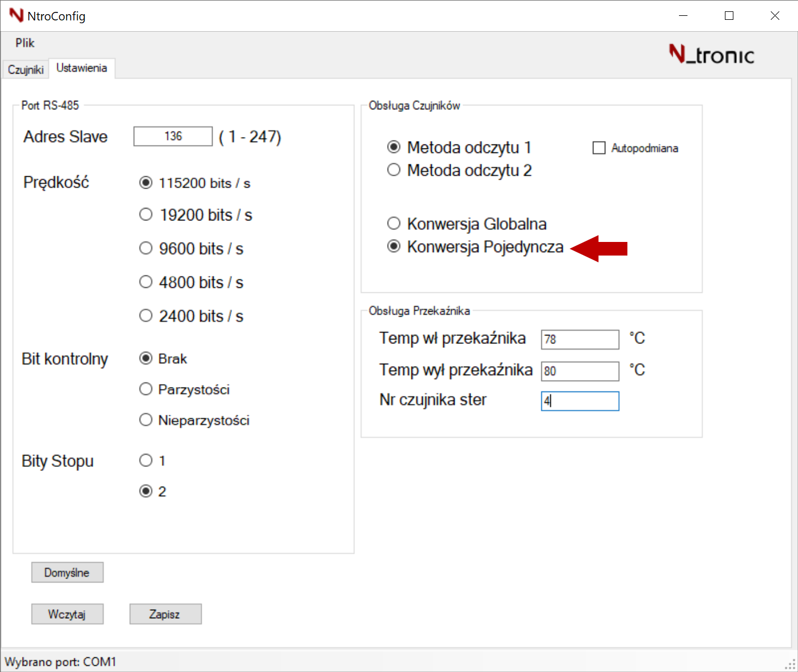798x672 pixels.
Task: Select the 9600 bits/s speed option
Action: (146, 248)
